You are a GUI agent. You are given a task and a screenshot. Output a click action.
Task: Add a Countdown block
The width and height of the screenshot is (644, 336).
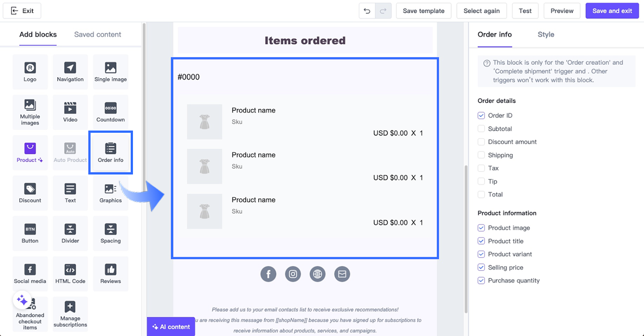pos(110,112)
